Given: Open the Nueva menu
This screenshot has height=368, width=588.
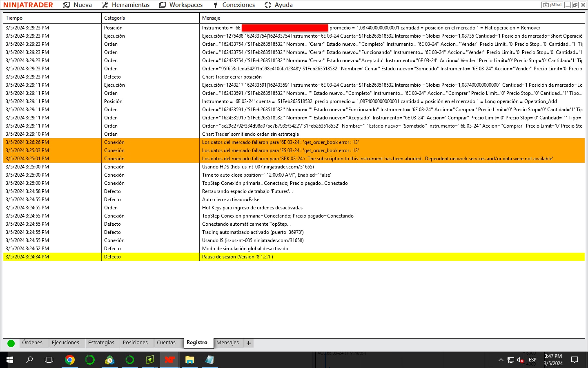Looking at the screenshot, I should tap(78, 5).
